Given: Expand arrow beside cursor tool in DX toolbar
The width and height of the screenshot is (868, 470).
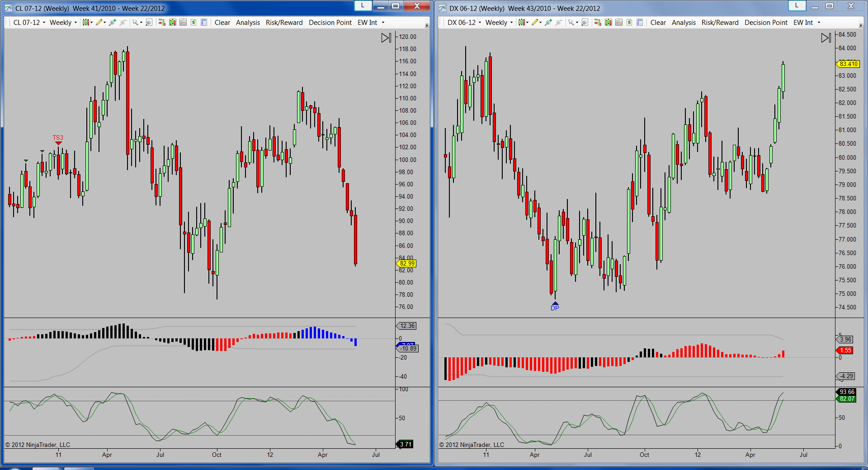Looking at the screenshot, I should coord(577,23).
